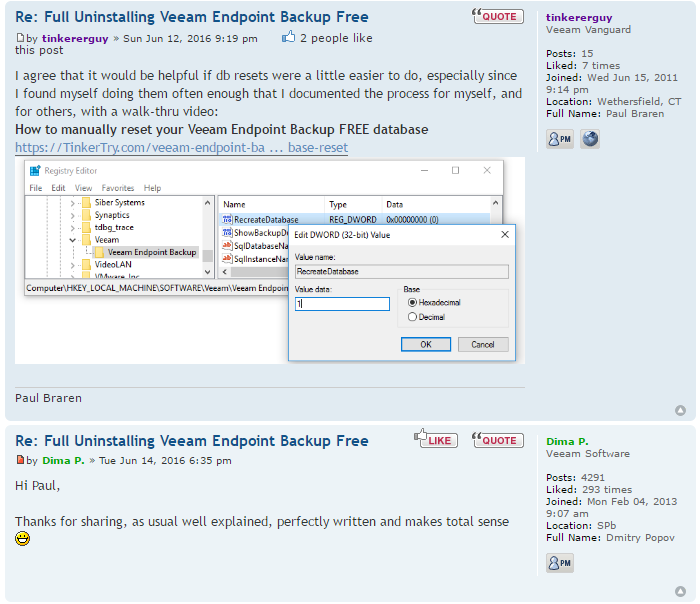Screen dimensions: 700x604
Task: Select the Veeam Endpoint Backup key
Action: point(152,252)
